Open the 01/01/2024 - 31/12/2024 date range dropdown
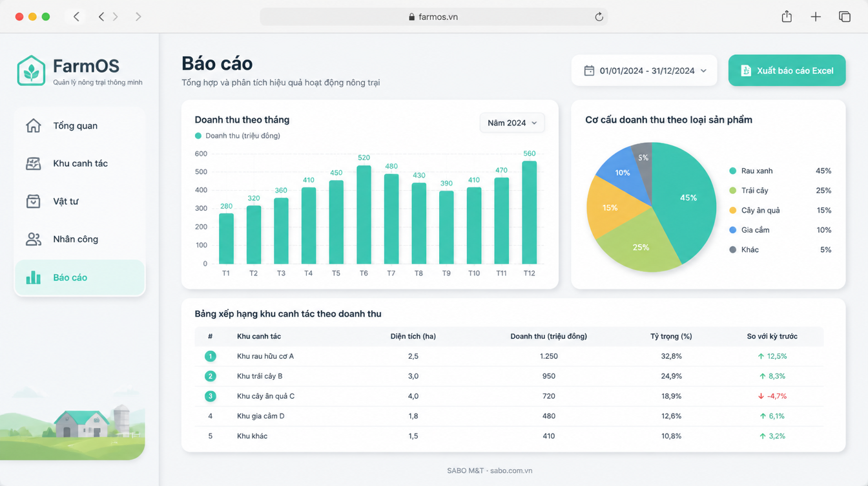 [644, 70]
